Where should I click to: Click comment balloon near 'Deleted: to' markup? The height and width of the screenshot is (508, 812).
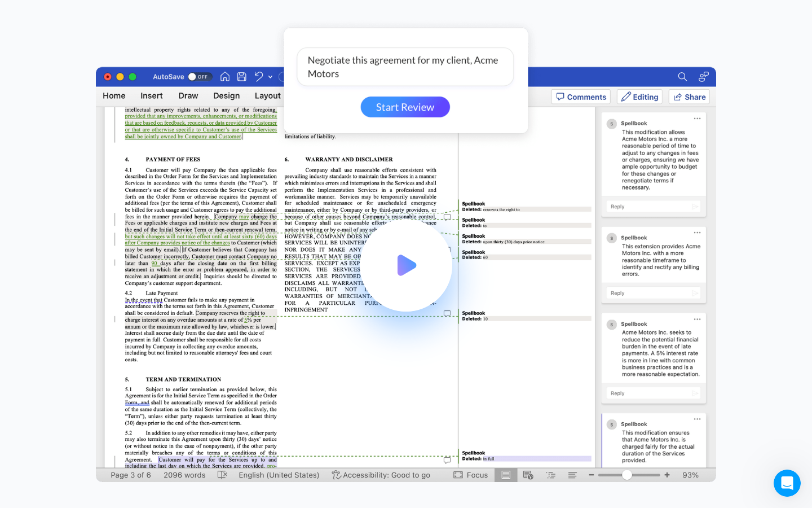click(x=447, y=217)
